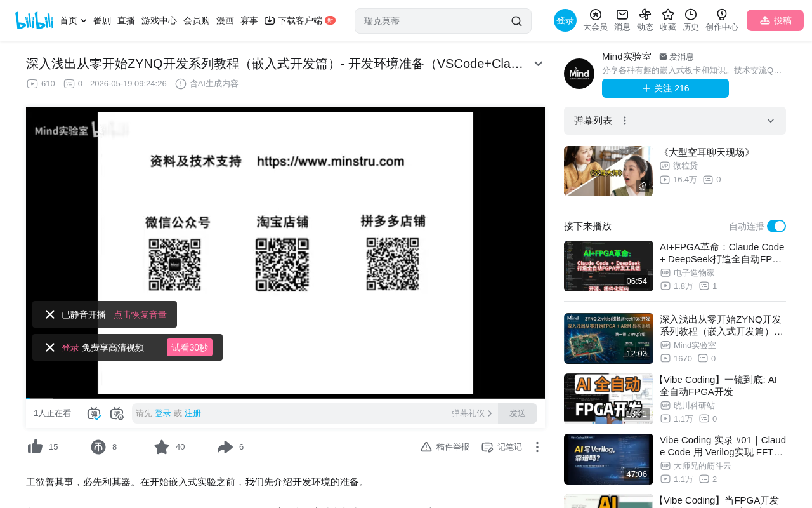Viewport: 812px width, 508px height.
Task: Open 弹幕礼仪 arrow link
Action: point(472,413)
